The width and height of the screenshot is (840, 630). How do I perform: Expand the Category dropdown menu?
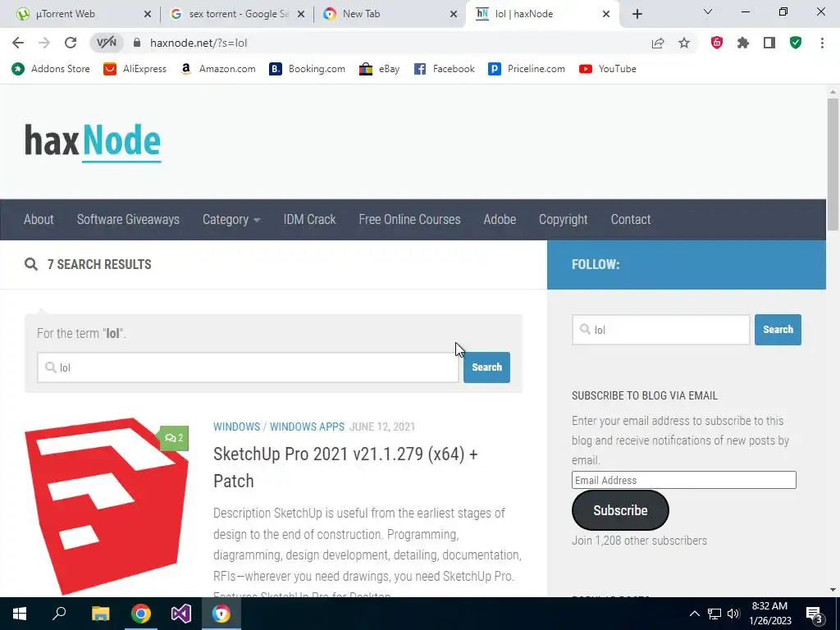point(231,220)
